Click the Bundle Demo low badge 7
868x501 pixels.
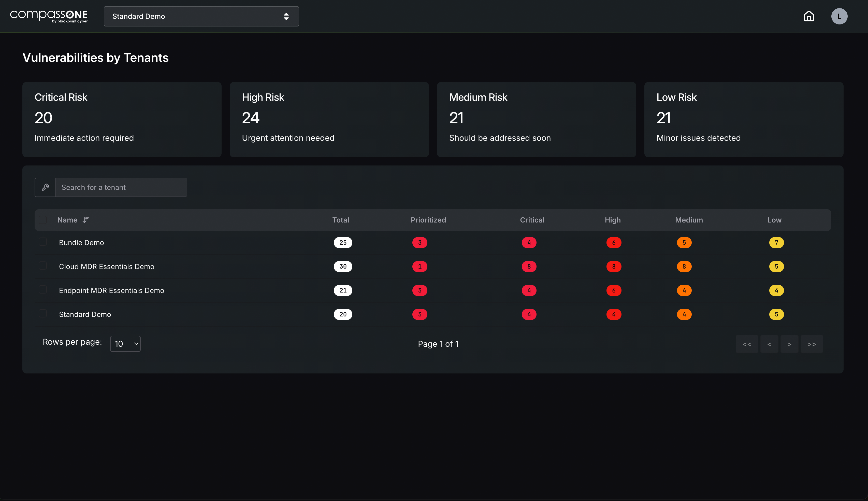tap(776, 243)
